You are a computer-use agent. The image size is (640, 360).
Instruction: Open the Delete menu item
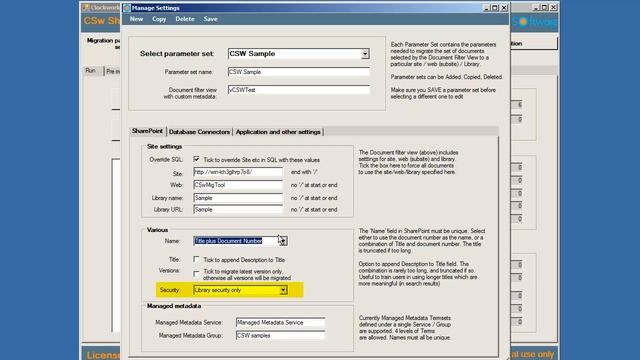pos(184,19)
